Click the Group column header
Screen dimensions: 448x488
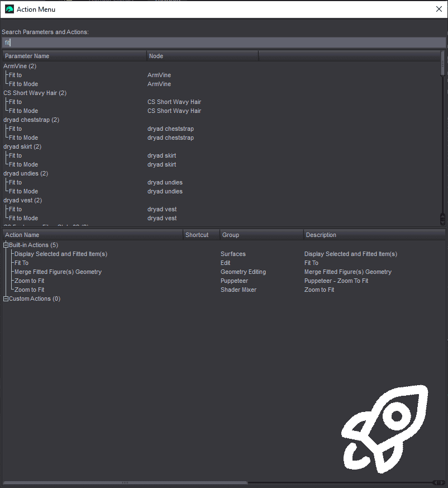[261, 235]
